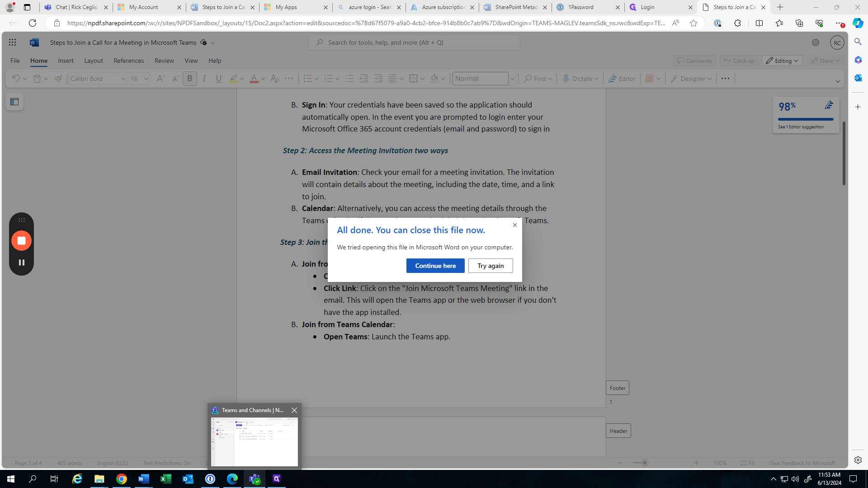Image resolution: width=868 pixels, height=488 pixels.
Task: Expand the ribbon chevron
Action: click(x=837, y=82)
